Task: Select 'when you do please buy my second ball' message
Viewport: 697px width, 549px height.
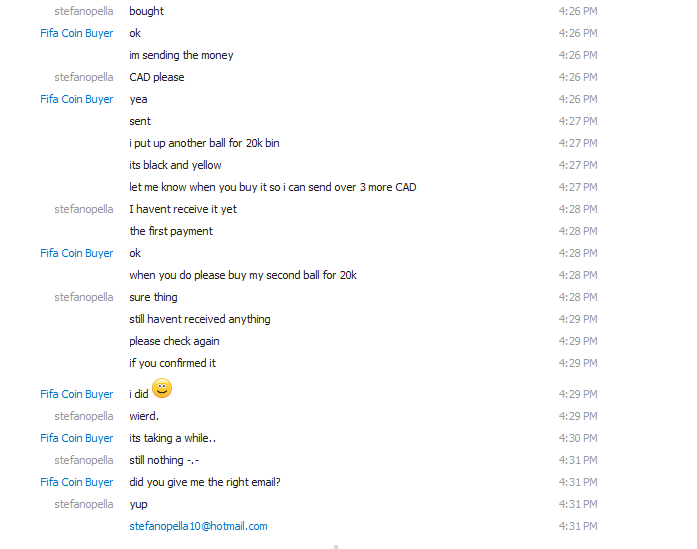Action: tap(243, 275)
